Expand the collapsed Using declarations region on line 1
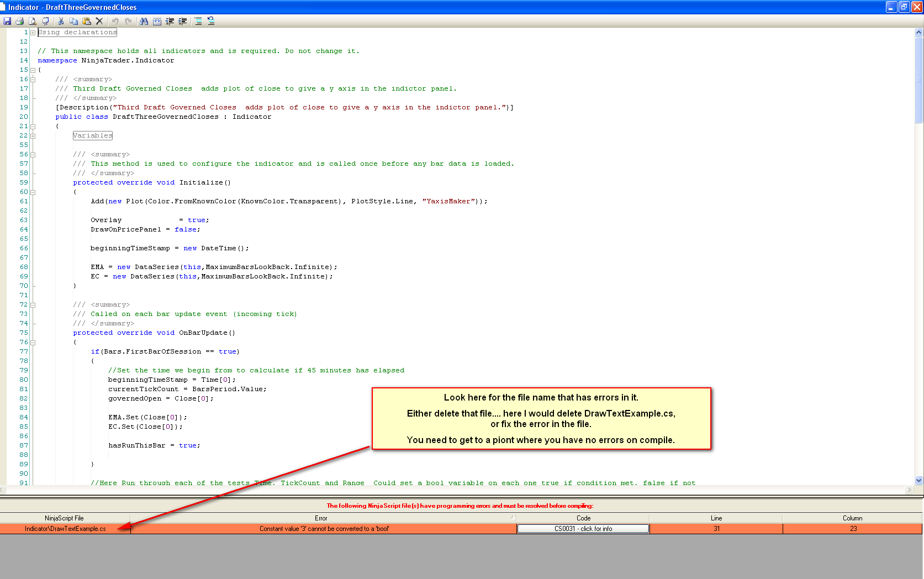The width and height of the screenshot is (924, 579). [33, 33]
